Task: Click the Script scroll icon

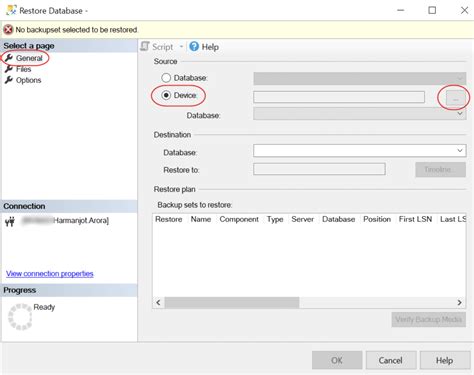Action: click(x=145, y=46)
